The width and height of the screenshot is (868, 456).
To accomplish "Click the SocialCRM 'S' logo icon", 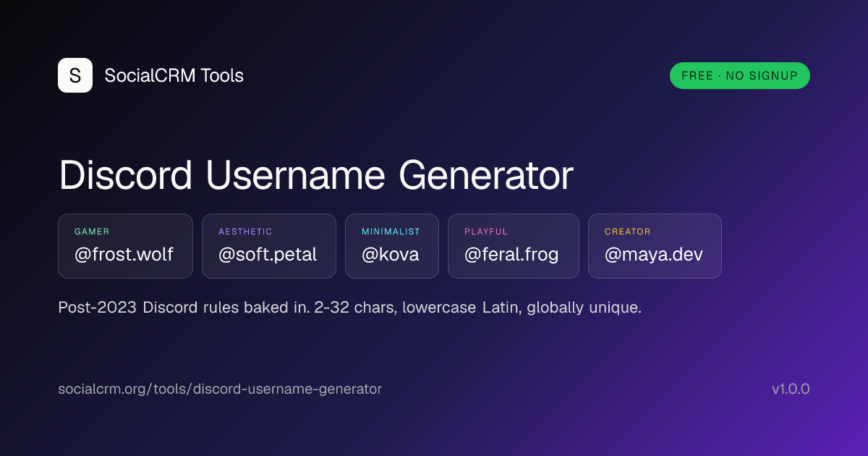I will pyautogui.click(x=75, y=75).
